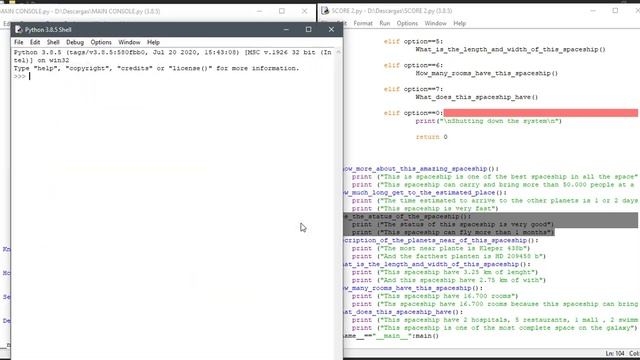640x360 pixels.
Task: Click 'This spaceship have 2 hospitals' print line
Action: coord(495,320)
